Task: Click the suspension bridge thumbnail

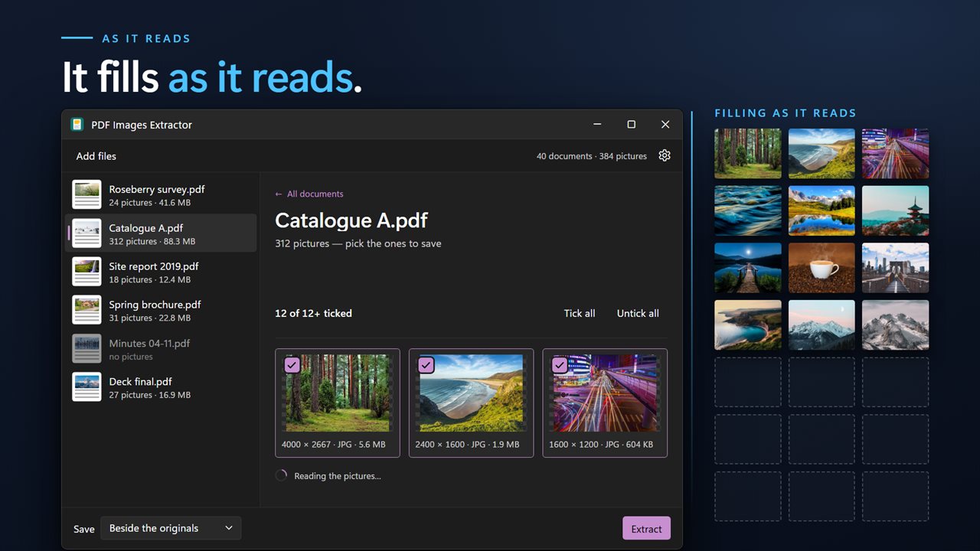Action: 895,268
